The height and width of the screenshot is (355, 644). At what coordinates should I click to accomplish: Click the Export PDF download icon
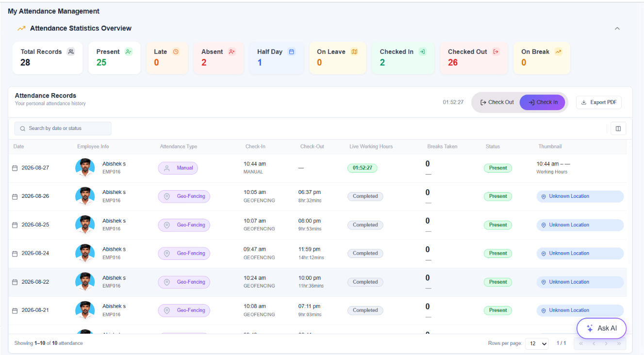tap(584, 102)
